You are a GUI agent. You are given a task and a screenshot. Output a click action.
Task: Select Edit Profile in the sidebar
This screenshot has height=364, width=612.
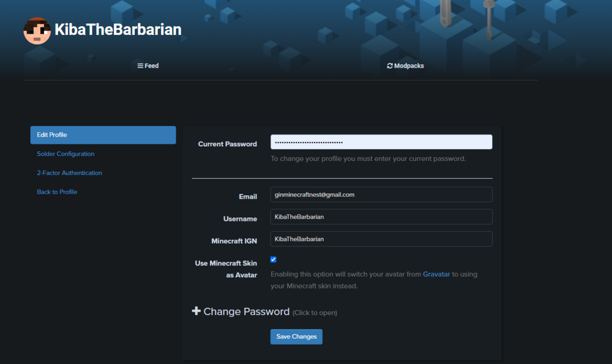[x=103, y=135]
